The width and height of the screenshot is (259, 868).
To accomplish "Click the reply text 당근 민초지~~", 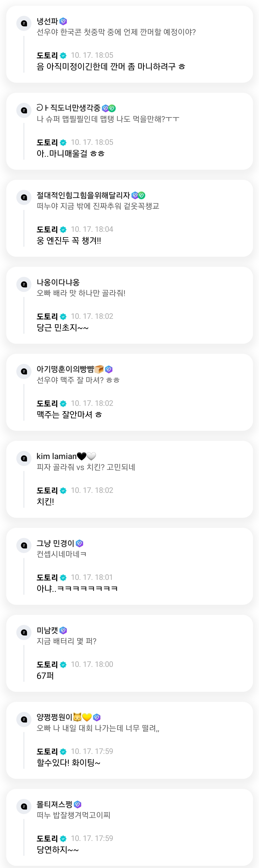I will (x=62, y=327).
